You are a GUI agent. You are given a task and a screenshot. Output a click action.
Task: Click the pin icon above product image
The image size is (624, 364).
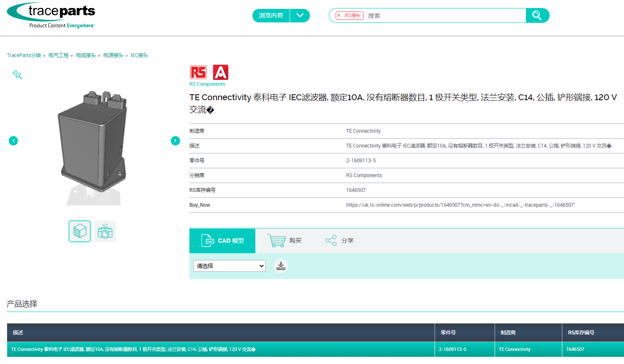pyautogui.click(x=17, y=75)
